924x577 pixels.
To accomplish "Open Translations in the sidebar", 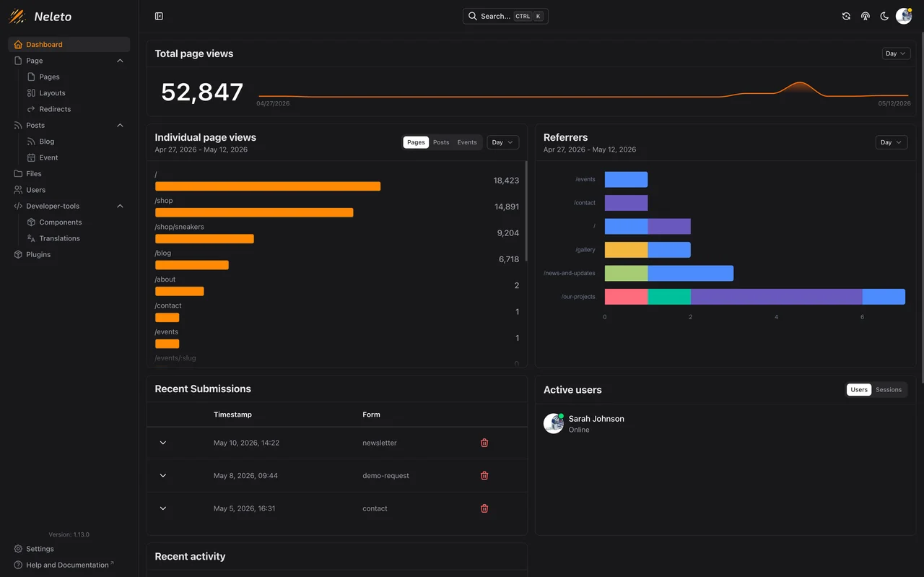I will click(59, 238).
